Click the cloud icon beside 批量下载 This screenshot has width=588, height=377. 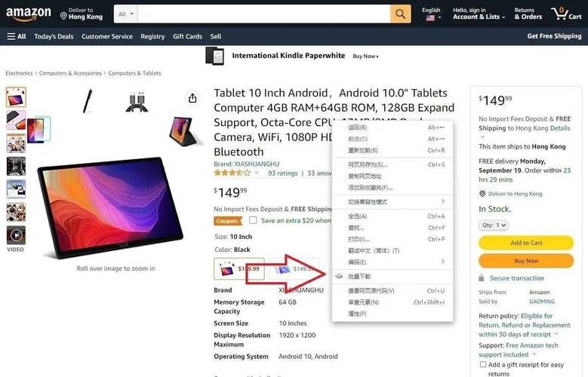pos(339,276)
